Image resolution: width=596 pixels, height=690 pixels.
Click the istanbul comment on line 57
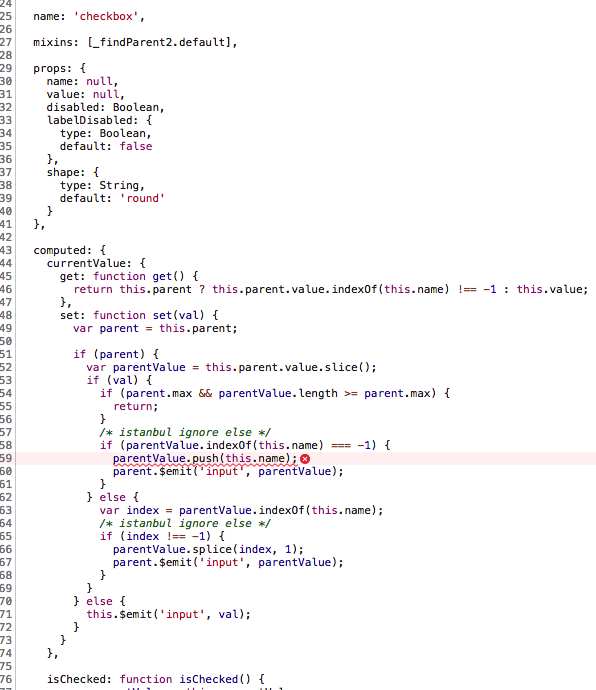click(x=185, y=433)
